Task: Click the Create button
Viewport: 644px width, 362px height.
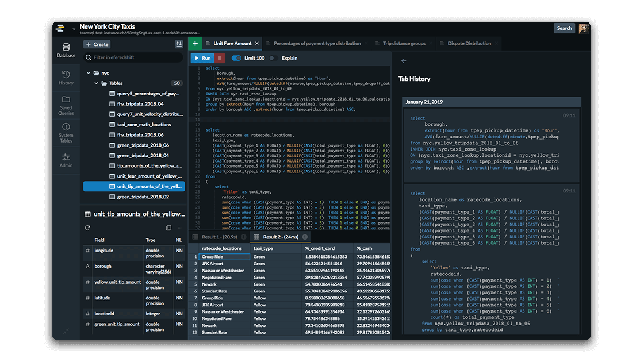Action: pyautogui.click(x=97, y=44)
